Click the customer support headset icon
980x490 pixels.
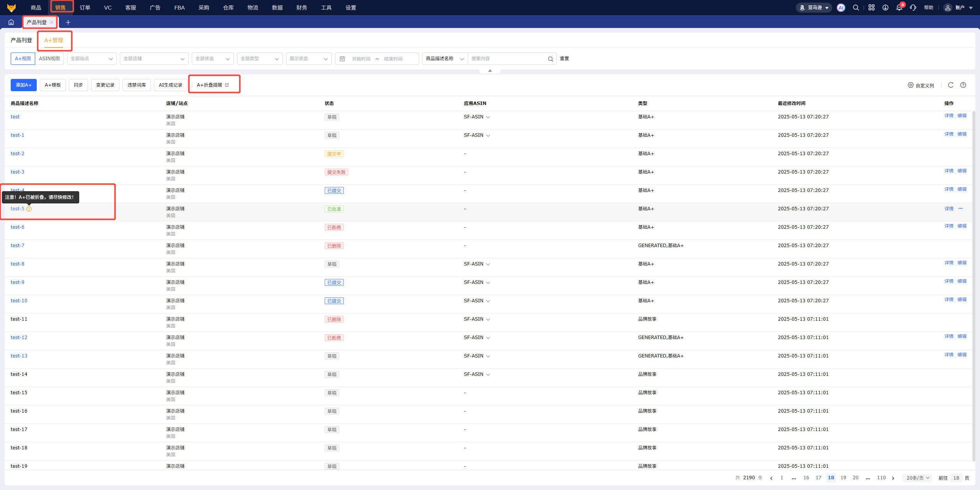click(x=913, y=8)
